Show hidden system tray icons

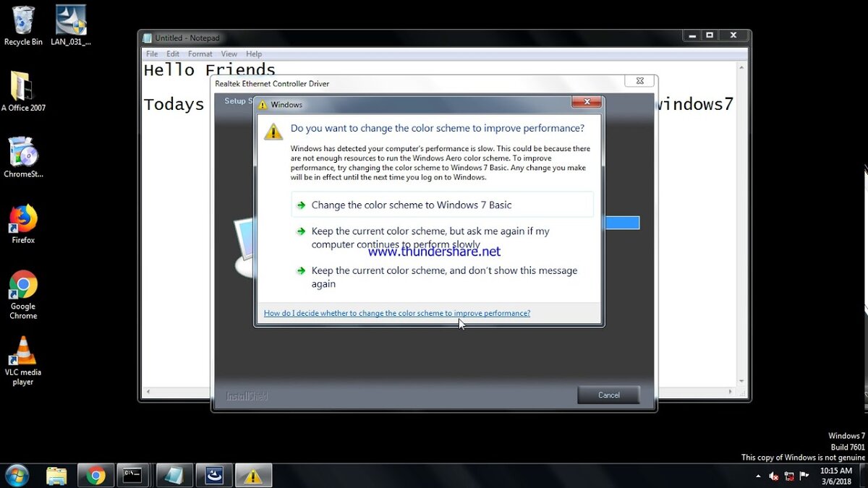[758, 476]
